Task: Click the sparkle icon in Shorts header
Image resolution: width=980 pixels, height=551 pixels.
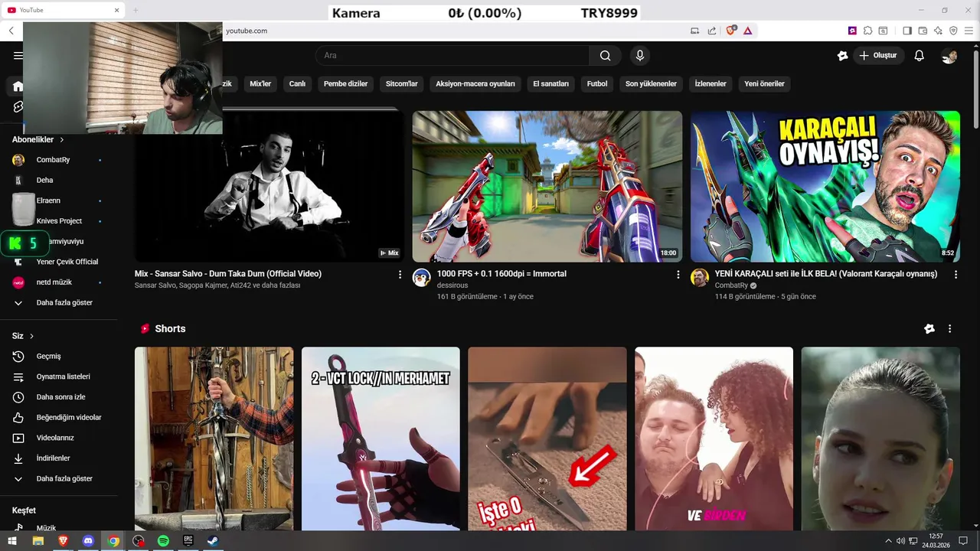Action: [929, 328]
